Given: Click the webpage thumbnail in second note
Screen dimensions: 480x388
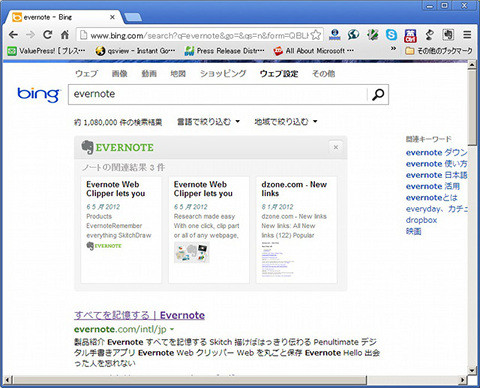Looking at the screenshot, I should [192, 252].
